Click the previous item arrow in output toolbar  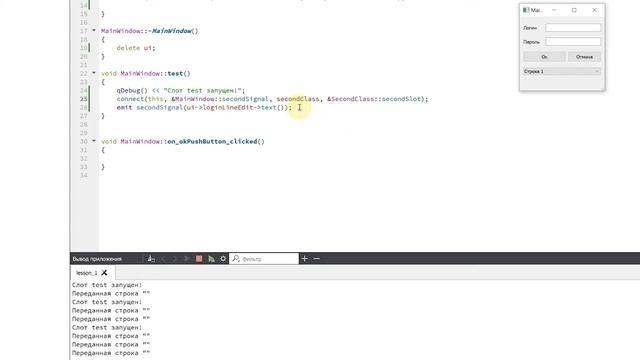(x=163, y=259)
